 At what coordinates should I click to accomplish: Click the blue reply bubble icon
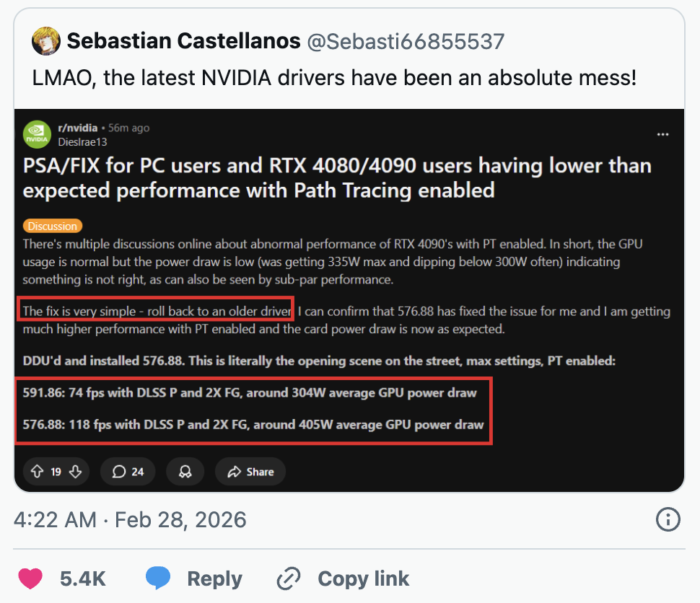tap(157, 578)
